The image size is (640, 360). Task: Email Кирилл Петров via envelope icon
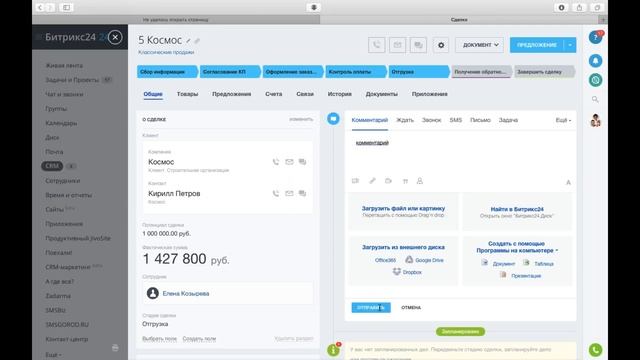pos(289,193)
